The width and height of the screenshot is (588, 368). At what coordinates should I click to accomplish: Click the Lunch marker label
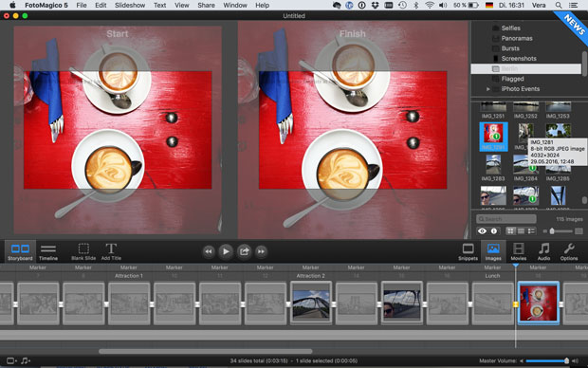[x=492, y=276]
